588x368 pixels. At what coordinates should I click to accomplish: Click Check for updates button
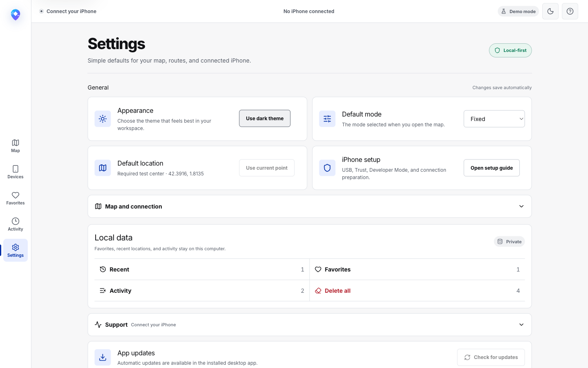point(491,357)
